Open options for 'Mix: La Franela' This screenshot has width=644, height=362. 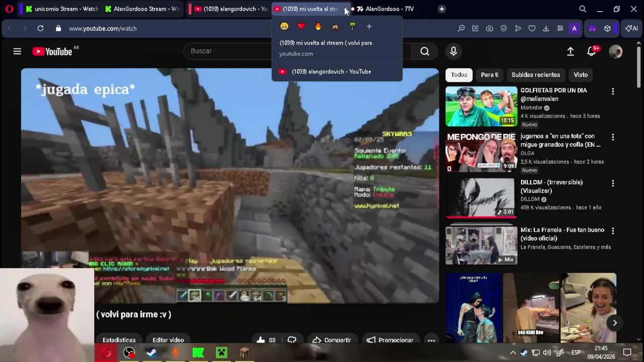click(x=613, y=231)
